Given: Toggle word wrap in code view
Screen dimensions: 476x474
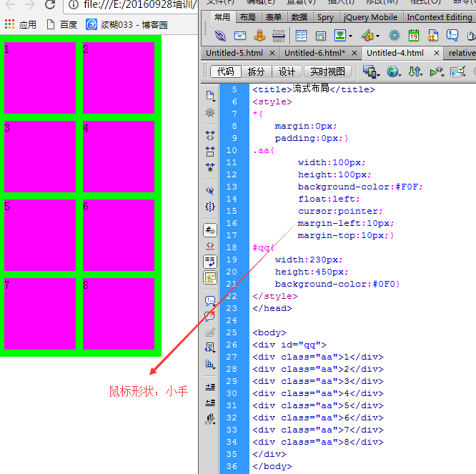Looking at the screenshot, I should pyautogui.click(x=209, y=262).
